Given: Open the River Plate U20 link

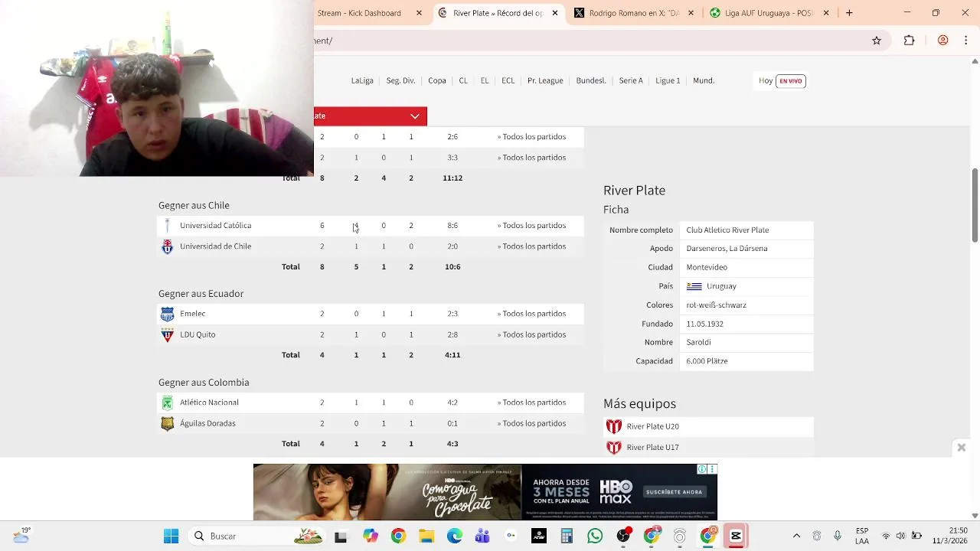Looking at the screenshot, I should [x=652, y=426].
